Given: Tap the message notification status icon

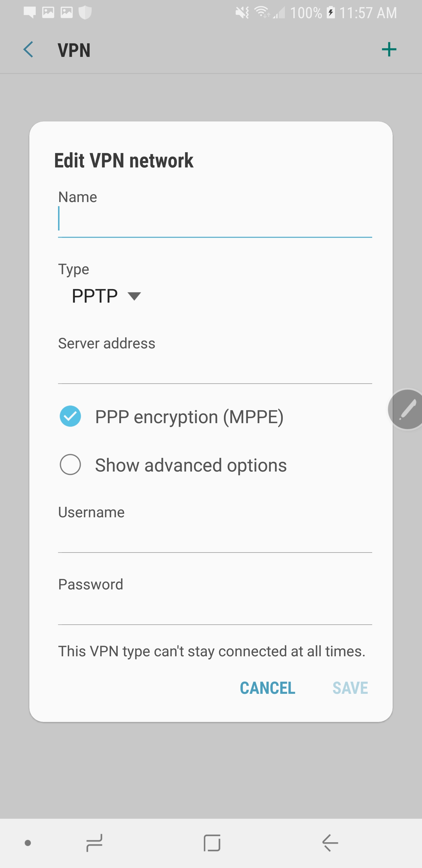Looking at the screenshot, I should [x=30, y=13].
